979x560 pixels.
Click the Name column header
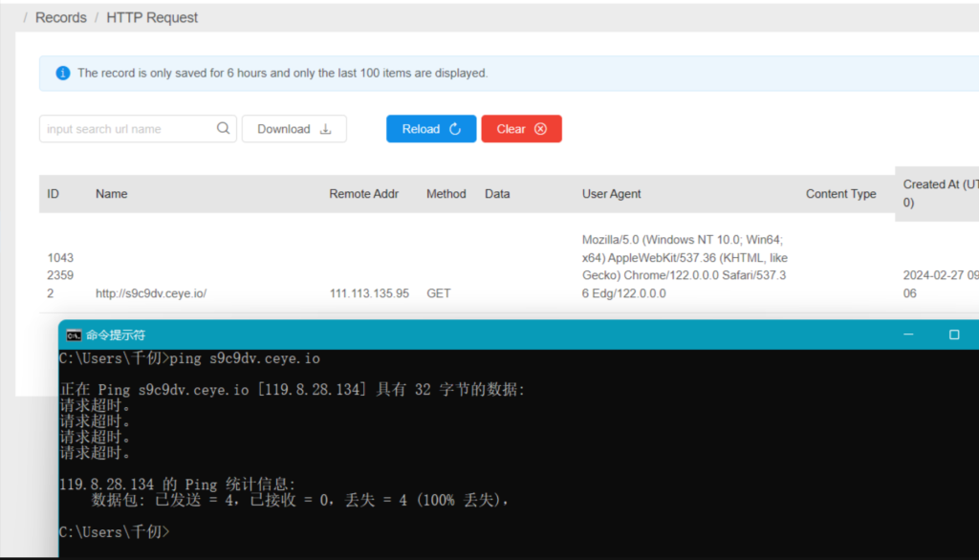(111, 194)
